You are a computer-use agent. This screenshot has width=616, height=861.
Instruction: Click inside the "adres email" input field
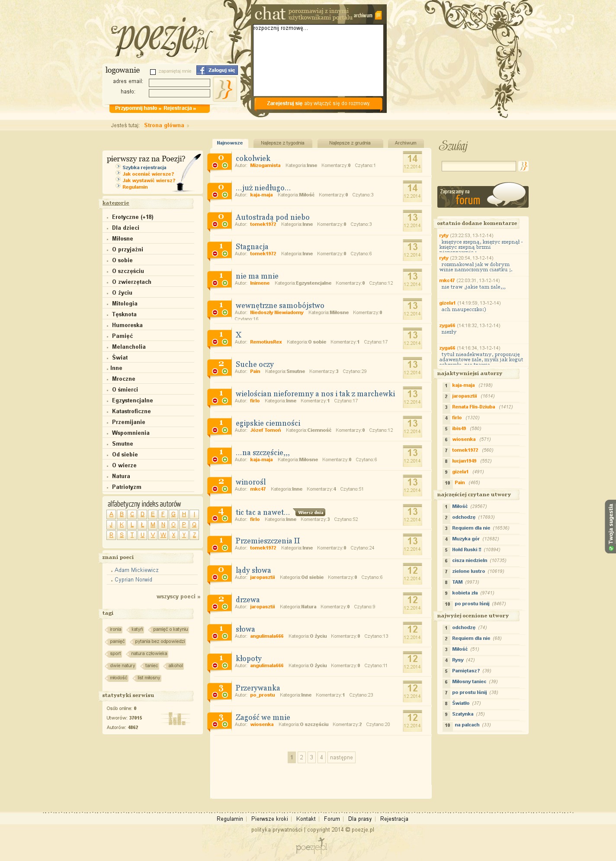(x=180, y=83)
